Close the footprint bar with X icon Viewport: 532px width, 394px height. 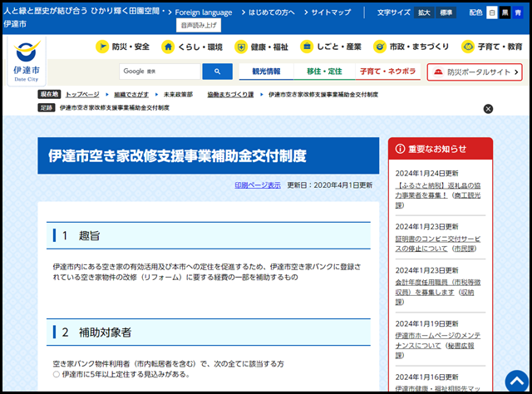pos(488,108)
